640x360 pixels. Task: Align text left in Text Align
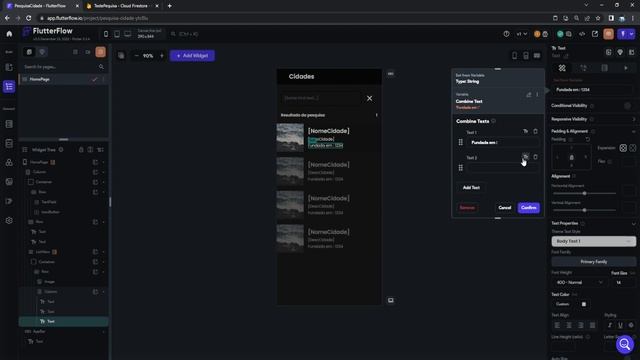click(x=557, y=325)
